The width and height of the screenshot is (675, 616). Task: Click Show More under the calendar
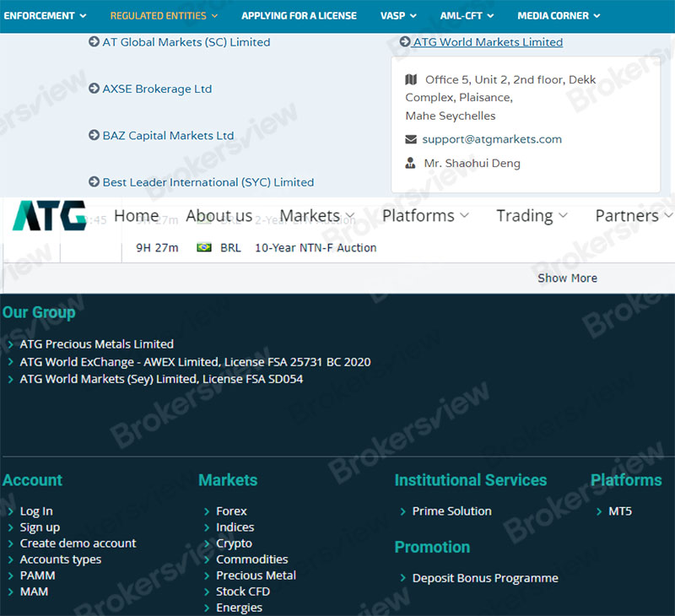pos(567,278)
